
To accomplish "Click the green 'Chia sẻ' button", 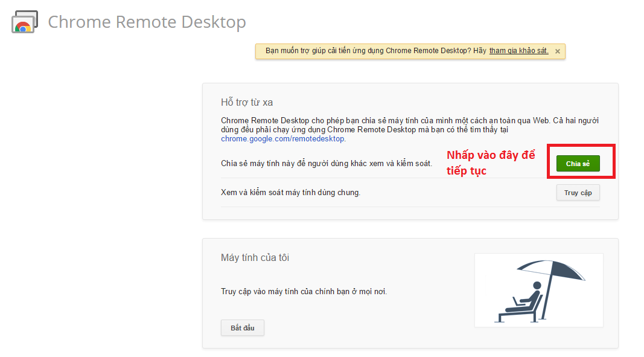I will click(x=578, y=163).
